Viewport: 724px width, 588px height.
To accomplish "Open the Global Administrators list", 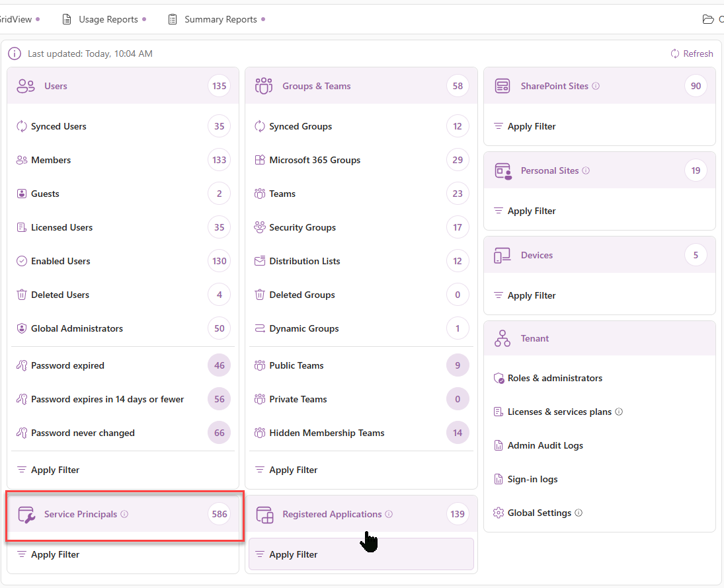I will [77, 328].
